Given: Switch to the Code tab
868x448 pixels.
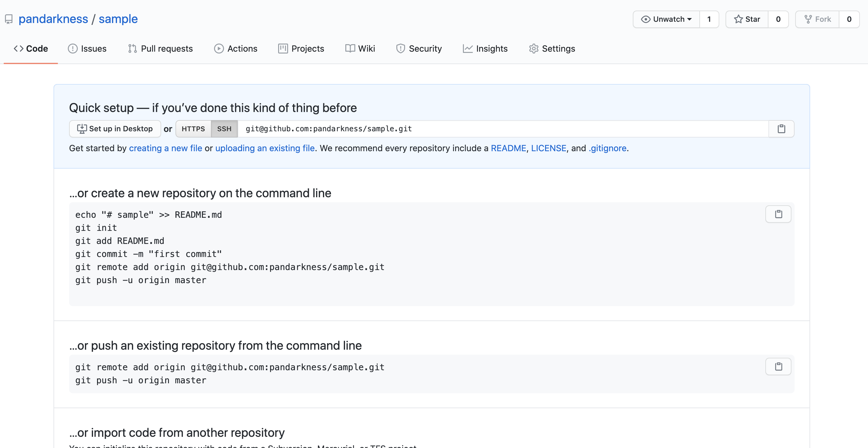Looking at the screenshot, I should click(x=31, y=49).
